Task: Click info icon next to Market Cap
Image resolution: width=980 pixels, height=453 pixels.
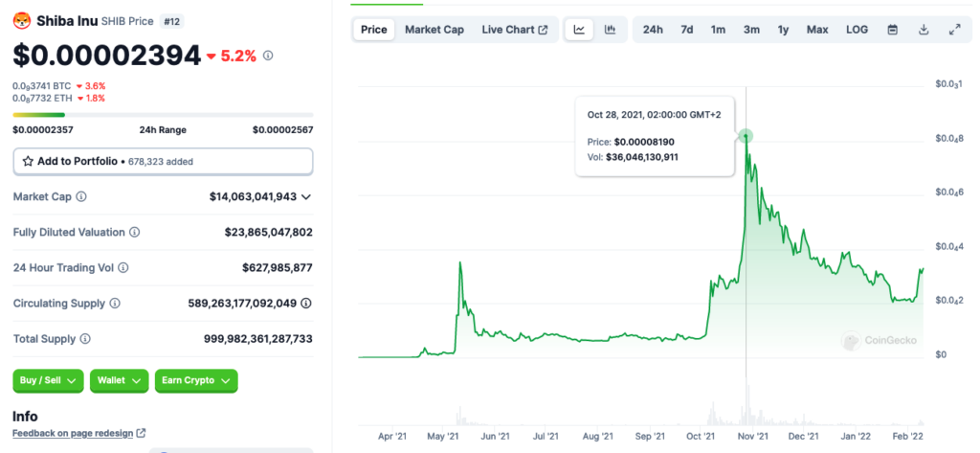Action: click(x=81, y=196)
